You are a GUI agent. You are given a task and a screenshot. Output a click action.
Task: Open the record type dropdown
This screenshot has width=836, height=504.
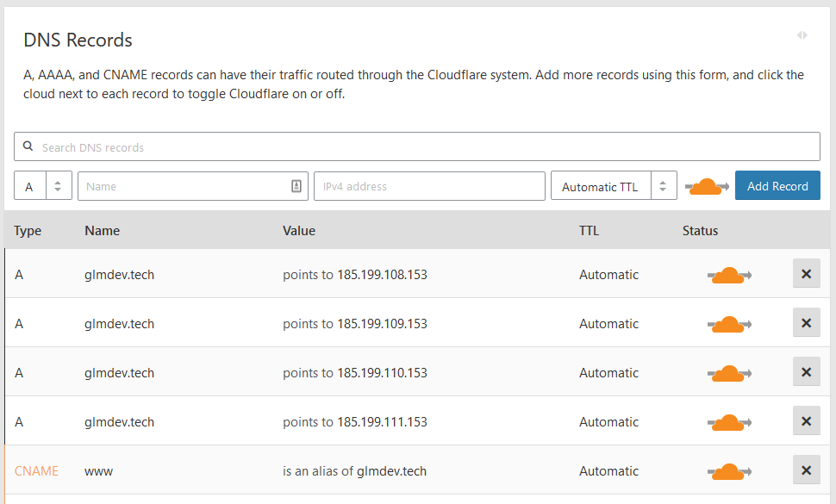pos(43,186)
